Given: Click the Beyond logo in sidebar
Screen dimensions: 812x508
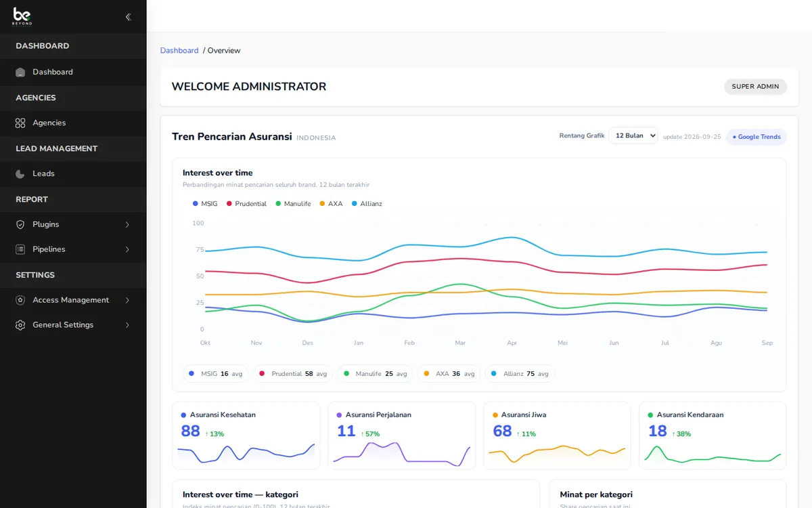Looking at the screenshot, I should click(22, 16).
